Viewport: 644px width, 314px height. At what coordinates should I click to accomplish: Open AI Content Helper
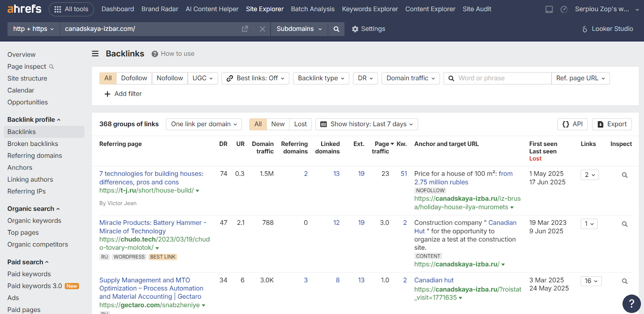[212, 9]
